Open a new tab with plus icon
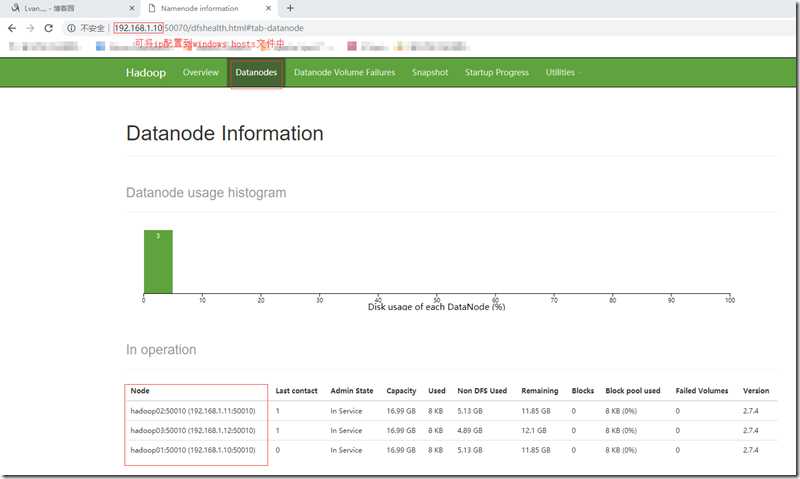The width and height of the screenshot is (800, 479). point(290,8)
